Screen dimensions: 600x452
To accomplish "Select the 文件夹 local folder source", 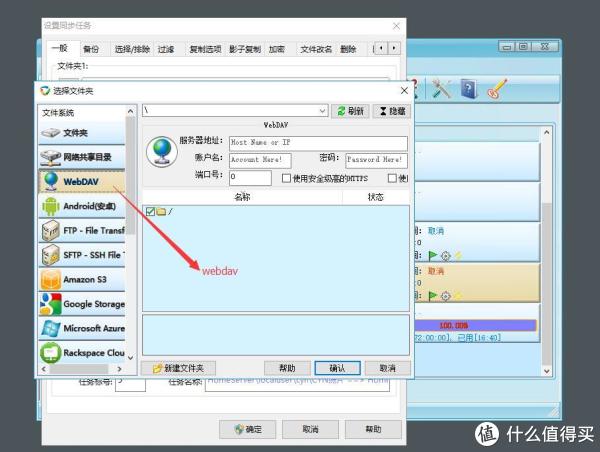I will 82,133.
